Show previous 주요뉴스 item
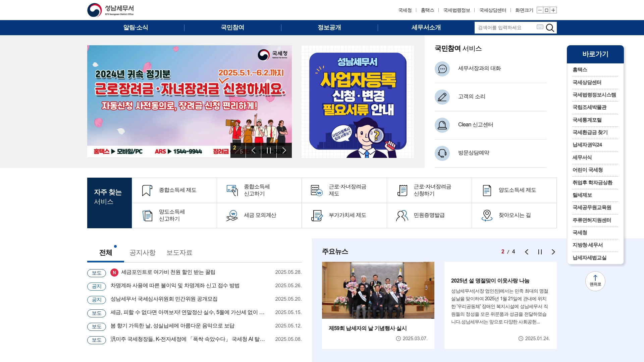The image size is (644, 362). click(527, 252)
